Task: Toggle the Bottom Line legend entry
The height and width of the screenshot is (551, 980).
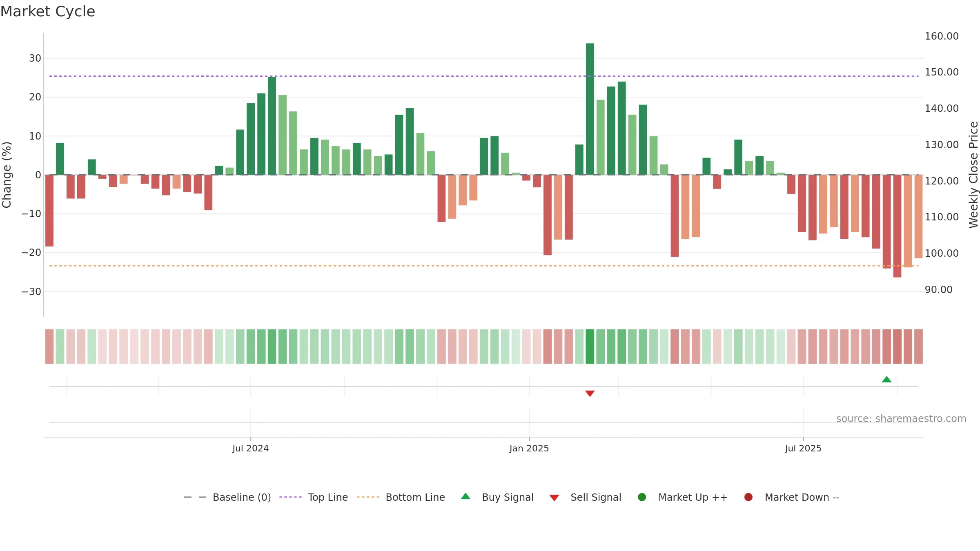Action: [401, 498]
